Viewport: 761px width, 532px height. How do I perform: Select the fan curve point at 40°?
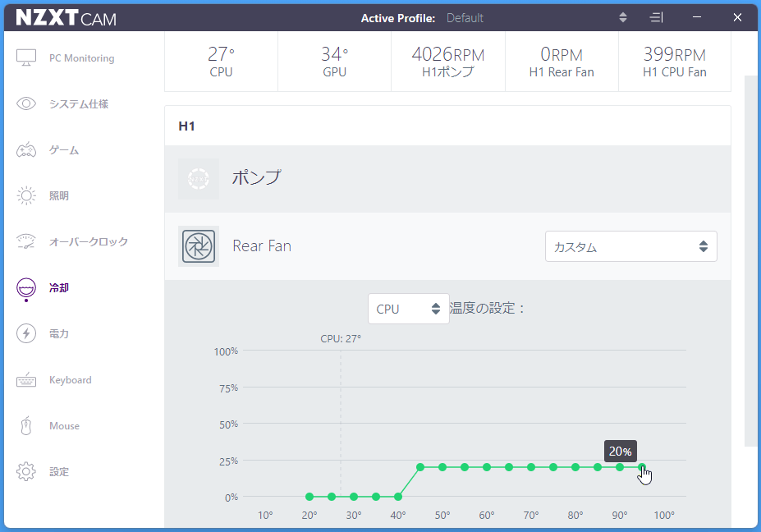[398, 497]
